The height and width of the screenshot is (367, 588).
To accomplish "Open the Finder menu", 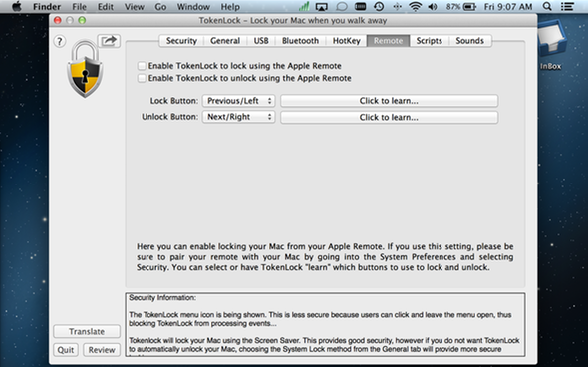I will pos(47,7).
